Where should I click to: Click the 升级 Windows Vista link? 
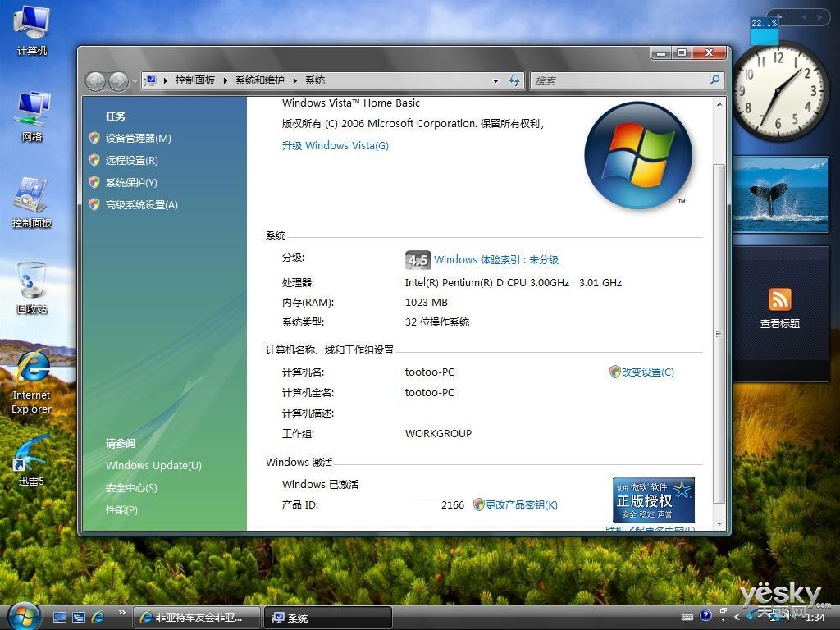click(335, 145)
